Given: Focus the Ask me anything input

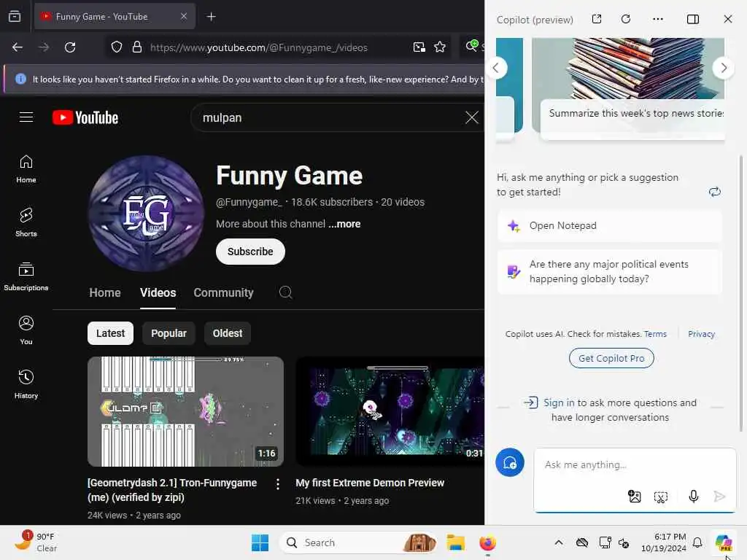Looking at the screenshot, I should (x=635, y=464).
